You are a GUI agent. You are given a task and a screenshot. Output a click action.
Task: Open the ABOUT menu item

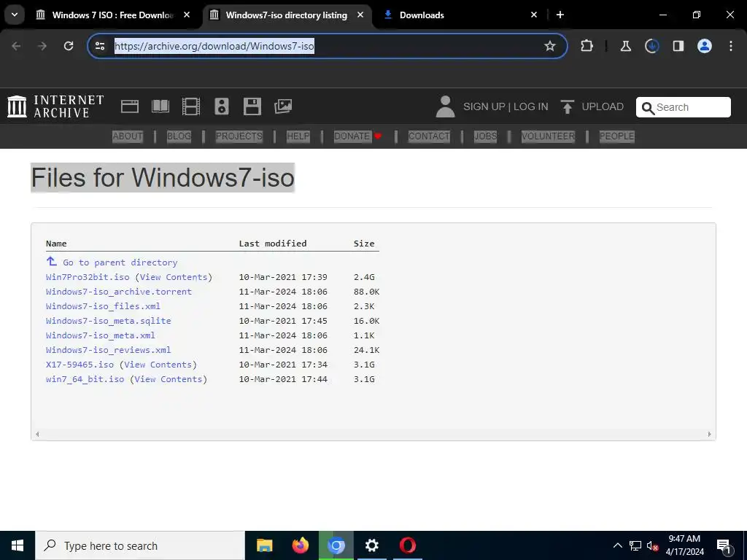click(128, 136)
